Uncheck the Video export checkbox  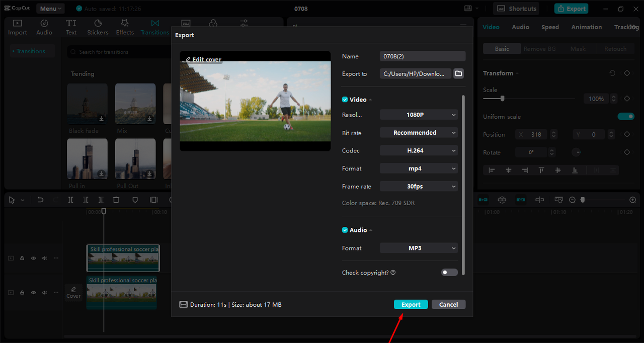pos(345,100)
